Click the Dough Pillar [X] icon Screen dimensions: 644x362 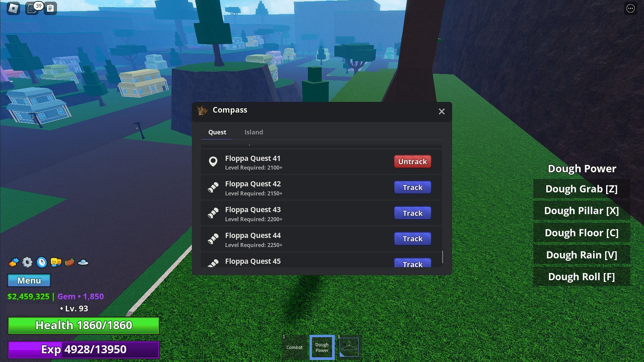tap(582, 210)
